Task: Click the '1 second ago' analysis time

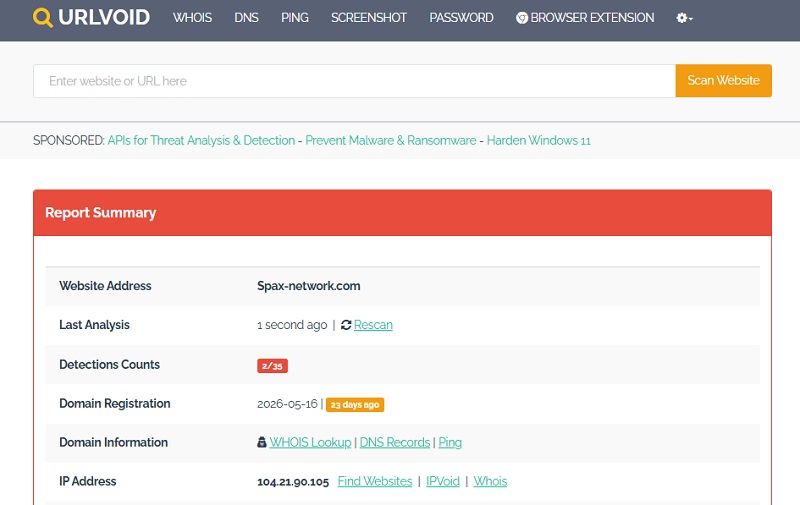Action: coord(292,325)
